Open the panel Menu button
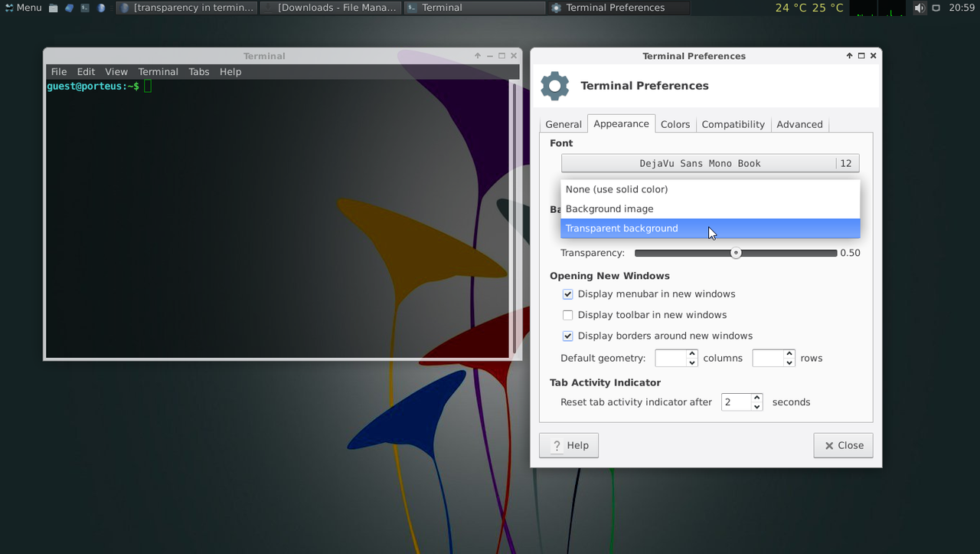The height and width of the screenshot is (554, 980). (24, 8)
